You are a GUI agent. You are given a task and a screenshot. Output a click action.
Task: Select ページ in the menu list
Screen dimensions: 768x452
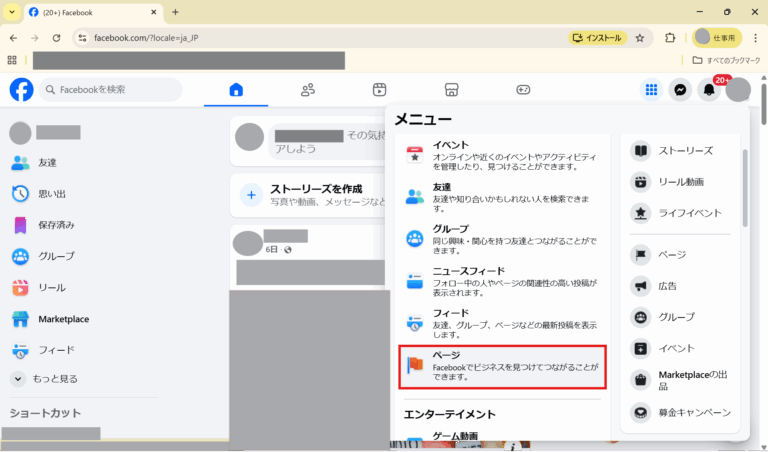(x=503, y=367)
